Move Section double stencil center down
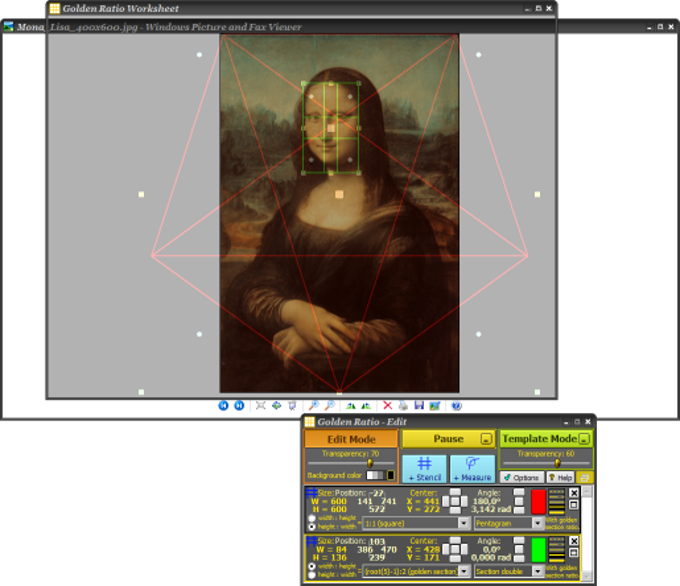The width and height of the screenshot is (680, 586). click(455, 559)
